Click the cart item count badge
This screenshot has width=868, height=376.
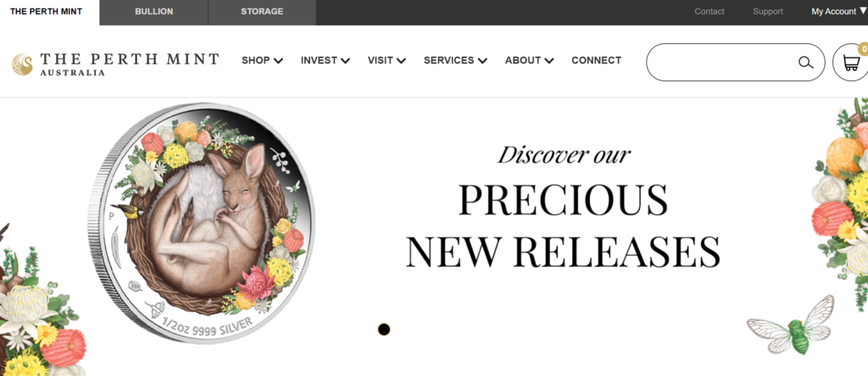point(864,49)
